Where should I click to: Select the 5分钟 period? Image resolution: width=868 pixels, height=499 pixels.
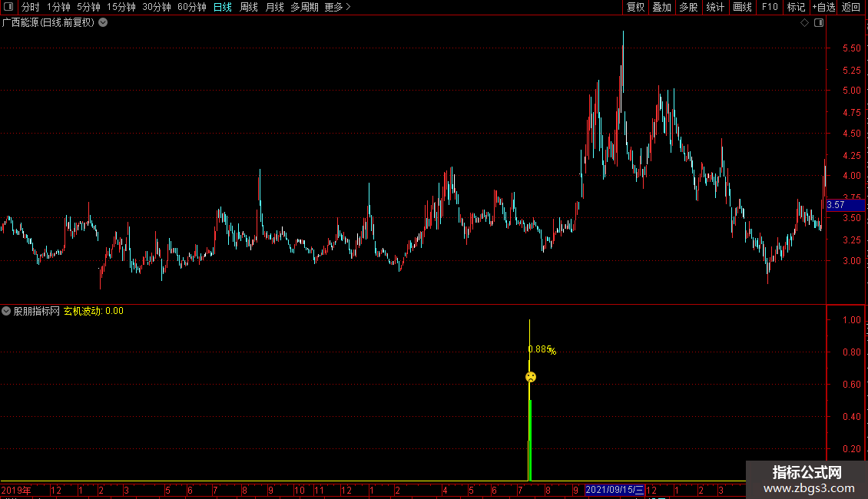click(x=88, y=7)
